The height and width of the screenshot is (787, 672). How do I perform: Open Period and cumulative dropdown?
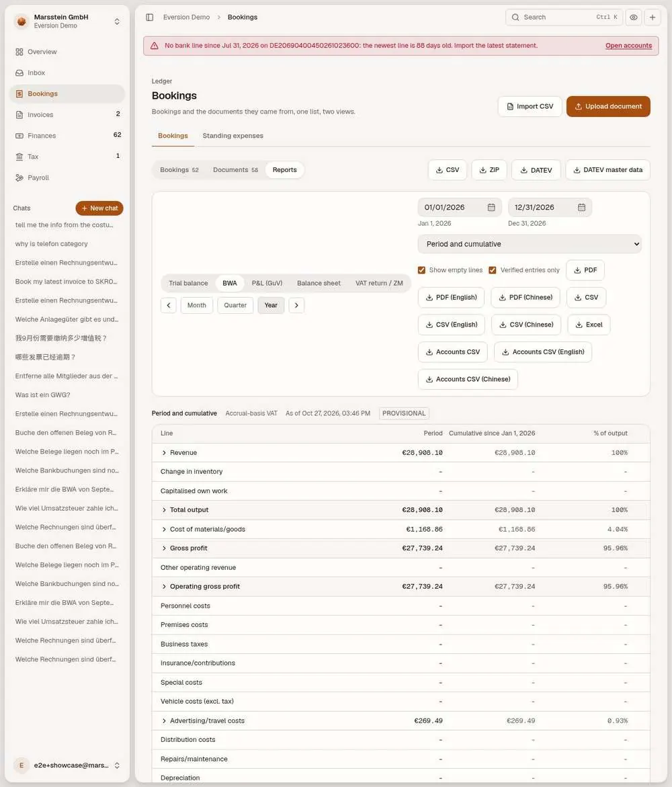click(530, 244)
